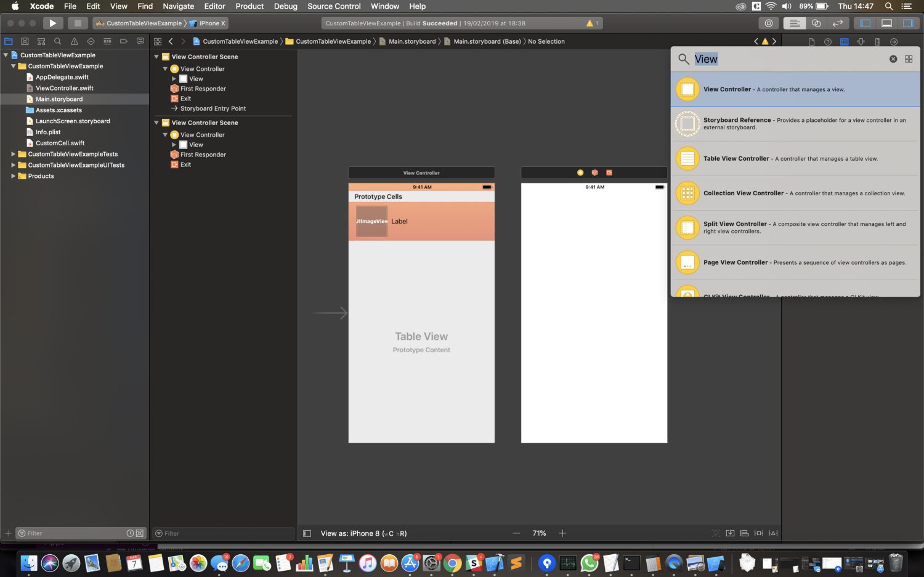Image resolution: width=924 pixels, height=577 pixels.
Task: Show the Project navigator
Action: coord(9,41)
